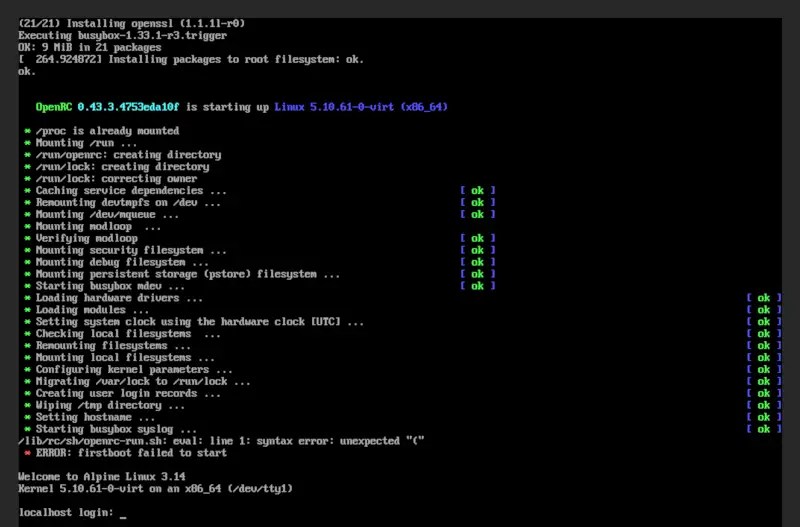
Task: Click the openrc-run.sh syntax error line
Action: pos(221,441)
